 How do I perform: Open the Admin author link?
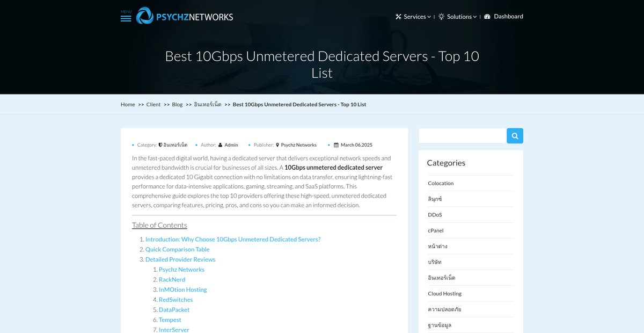(231, 145)
